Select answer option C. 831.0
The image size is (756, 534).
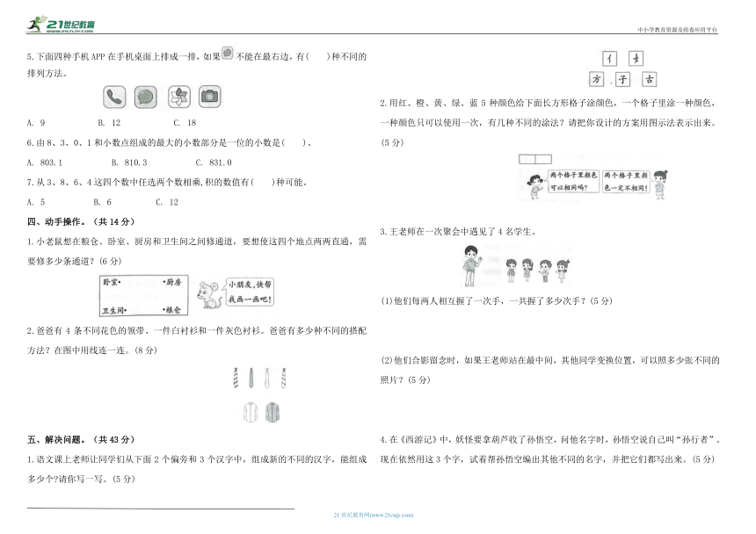coord(214,162)
